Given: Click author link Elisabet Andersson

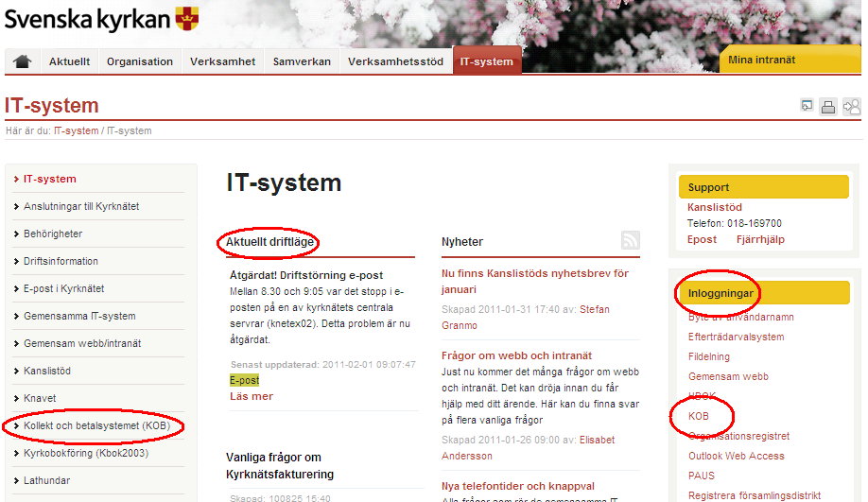Looking at the screenshot, I should [529, 448].
